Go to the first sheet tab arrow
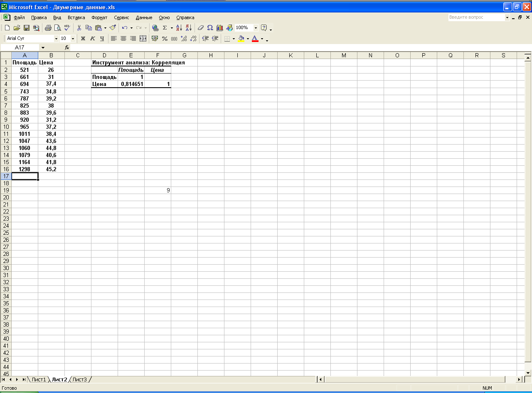Viewport: 532px width, 393px height. tap(4, 379)
